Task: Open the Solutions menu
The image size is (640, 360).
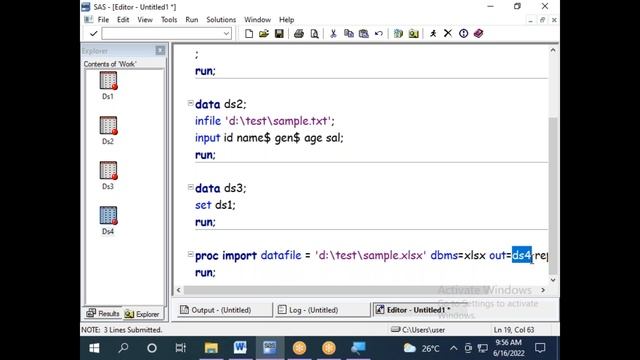Action: pos(221,20)
